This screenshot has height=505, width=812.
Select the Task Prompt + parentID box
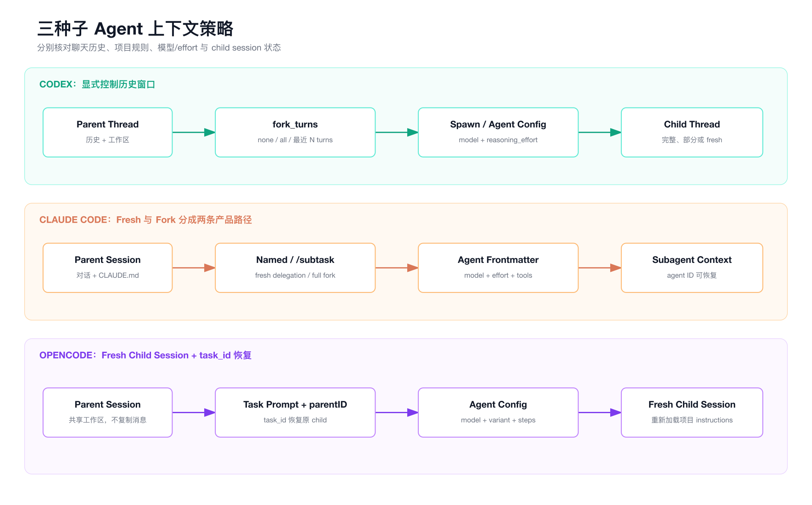click(295, 413)
